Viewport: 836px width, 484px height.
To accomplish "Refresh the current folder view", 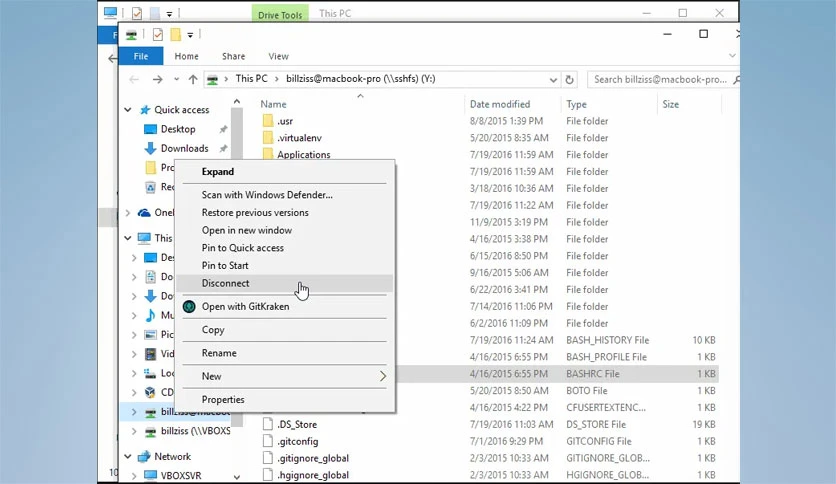I will tap(569, 79).
